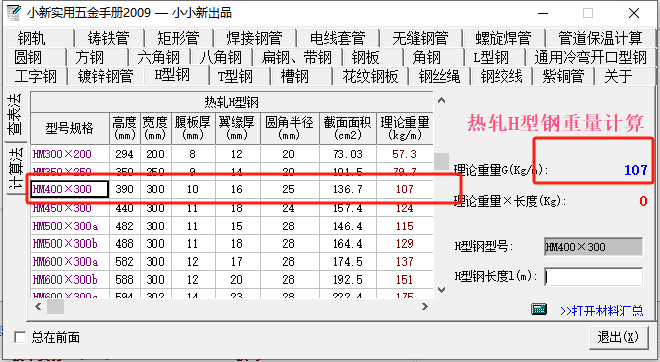Open the 钢绞线 tab
The image size is (660, 362).
coord(501,76)
